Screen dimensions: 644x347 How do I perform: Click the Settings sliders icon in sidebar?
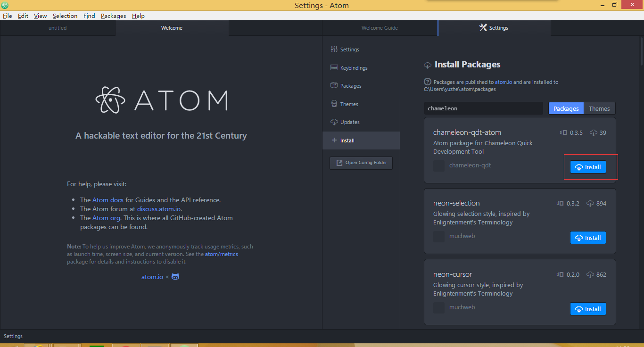(x=334, y=49)
